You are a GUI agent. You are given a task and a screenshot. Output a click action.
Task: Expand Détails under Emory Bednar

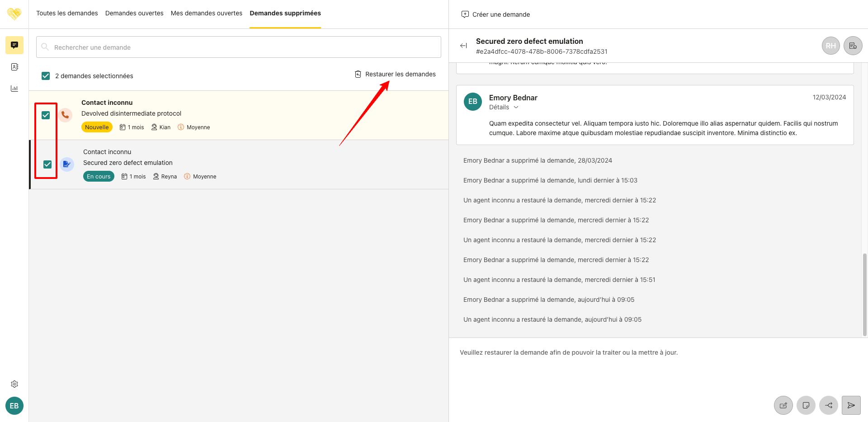503,107
